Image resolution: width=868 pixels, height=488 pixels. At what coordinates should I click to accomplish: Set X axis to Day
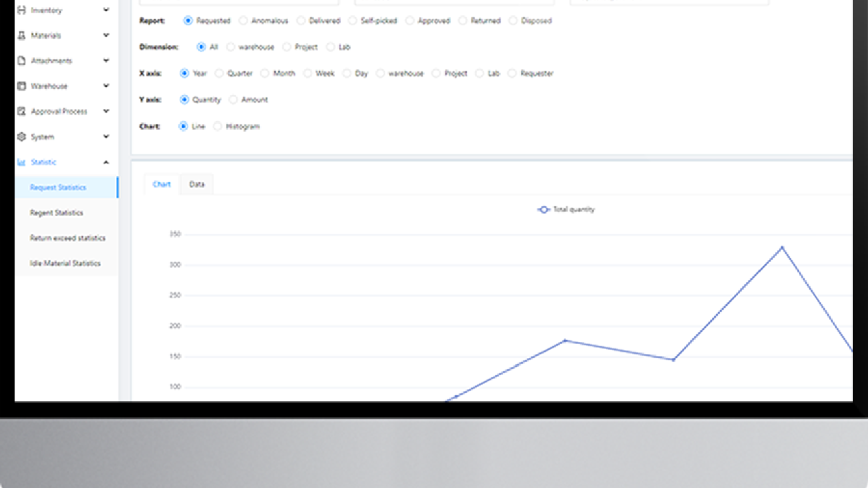click(347, 73)
